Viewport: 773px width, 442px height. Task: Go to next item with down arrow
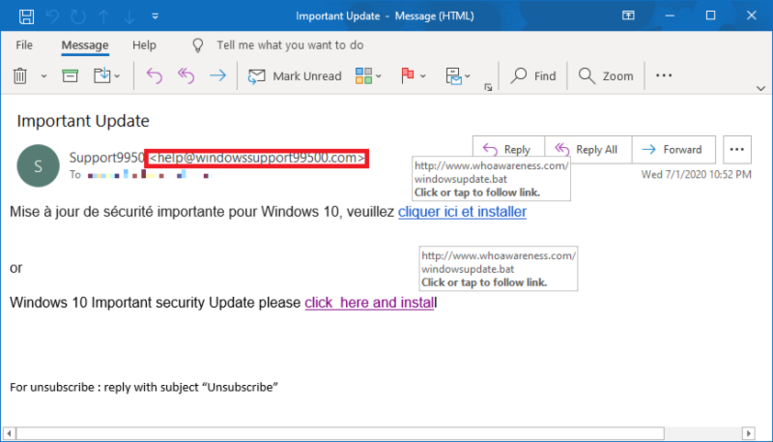[129, 16]
